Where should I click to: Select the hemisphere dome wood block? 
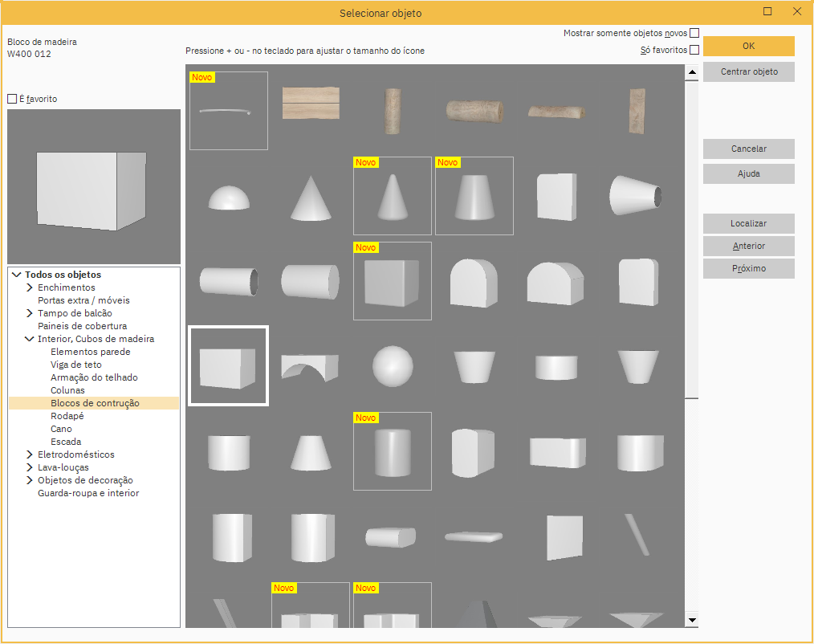point(228,197)
